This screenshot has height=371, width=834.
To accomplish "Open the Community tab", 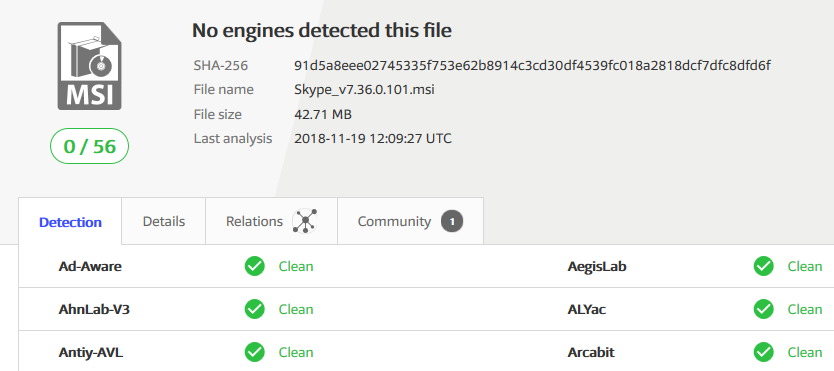I will (411, 221).
